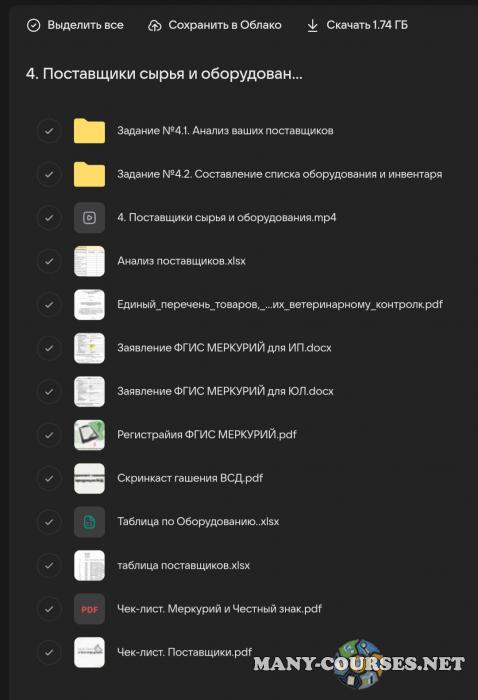The width and height of the screenshot is (478, 700).
Task: Open the Единый_перечень_товаров pdf file name
Action: (280, 304)
